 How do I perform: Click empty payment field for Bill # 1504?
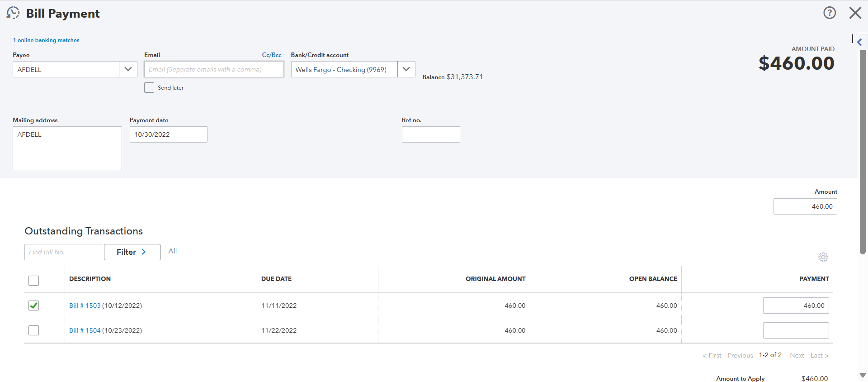tap(796, 330)
